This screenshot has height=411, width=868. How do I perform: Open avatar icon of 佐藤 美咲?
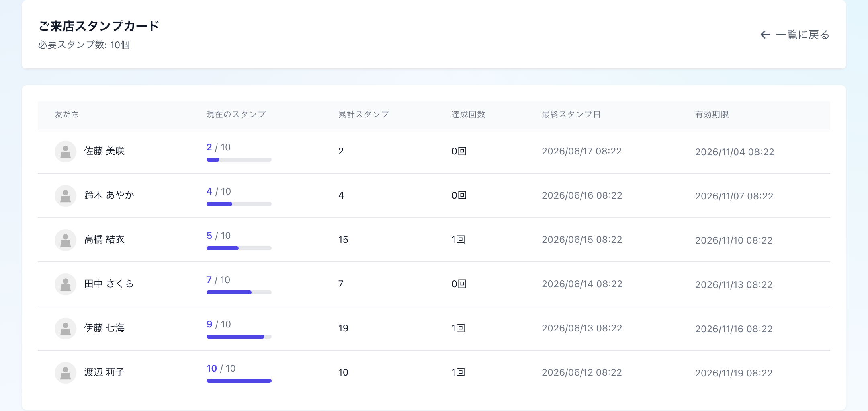[66, 152]
